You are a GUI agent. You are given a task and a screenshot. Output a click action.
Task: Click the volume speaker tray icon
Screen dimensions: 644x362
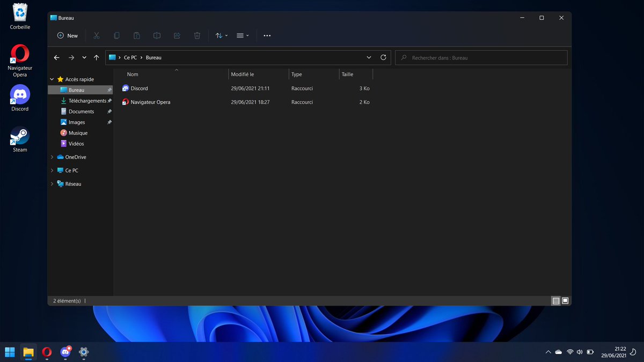click(580, 352)
